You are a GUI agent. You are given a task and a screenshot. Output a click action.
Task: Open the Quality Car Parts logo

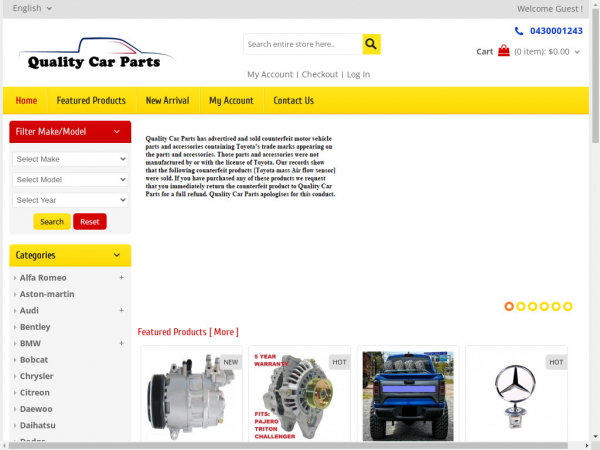coord(97,54)
